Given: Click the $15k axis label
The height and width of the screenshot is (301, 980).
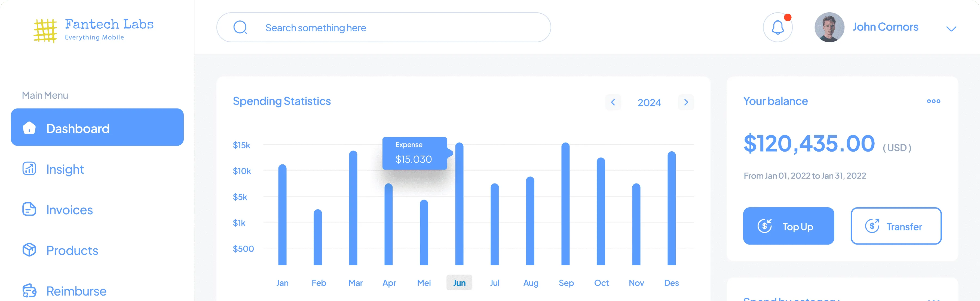Looking at the screenshot, I should tap(241, 145).
